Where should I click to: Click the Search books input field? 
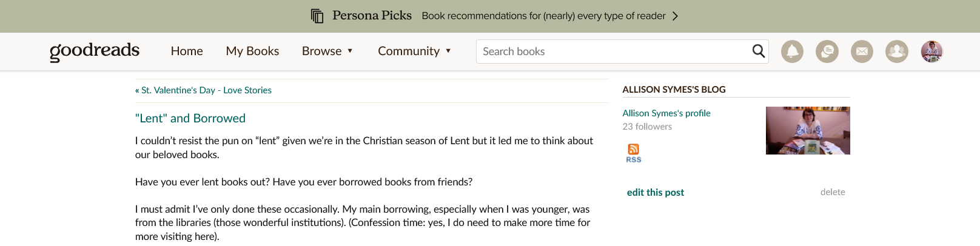click(x=612, y=52)
